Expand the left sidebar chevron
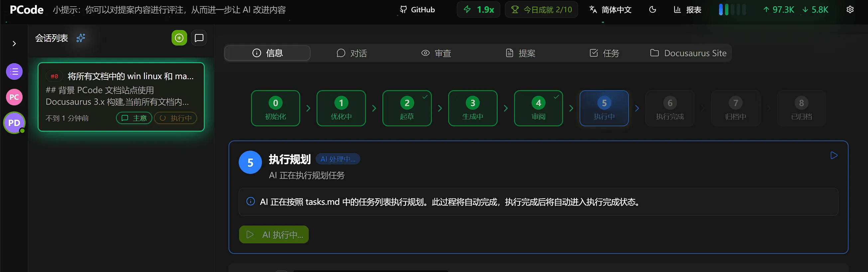 (14, 44)
